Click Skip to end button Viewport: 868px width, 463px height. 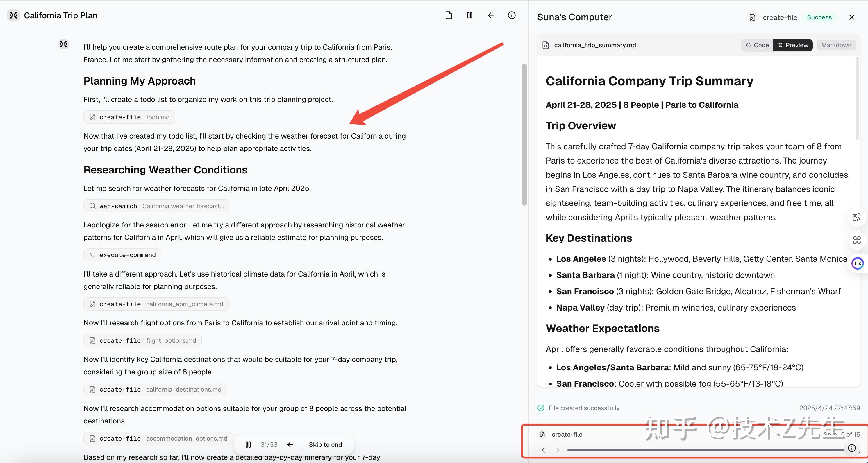(x=325, y=444)
